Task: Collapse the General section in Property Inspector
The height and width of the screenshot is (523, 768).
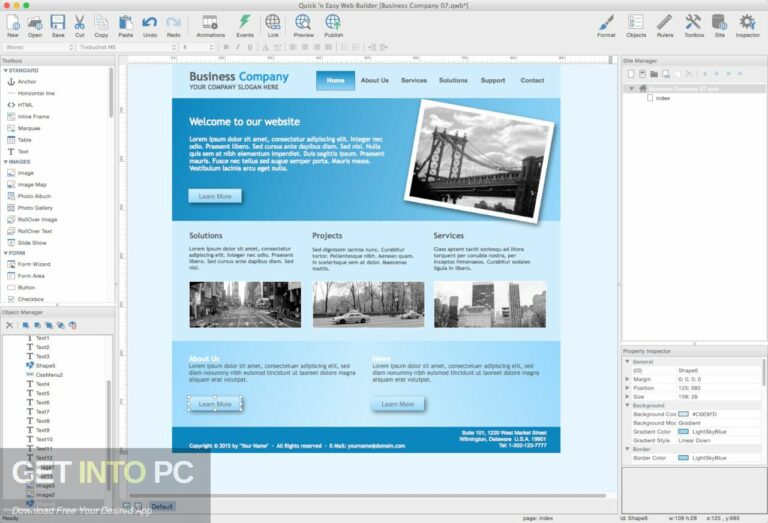Action: (627, 362)
